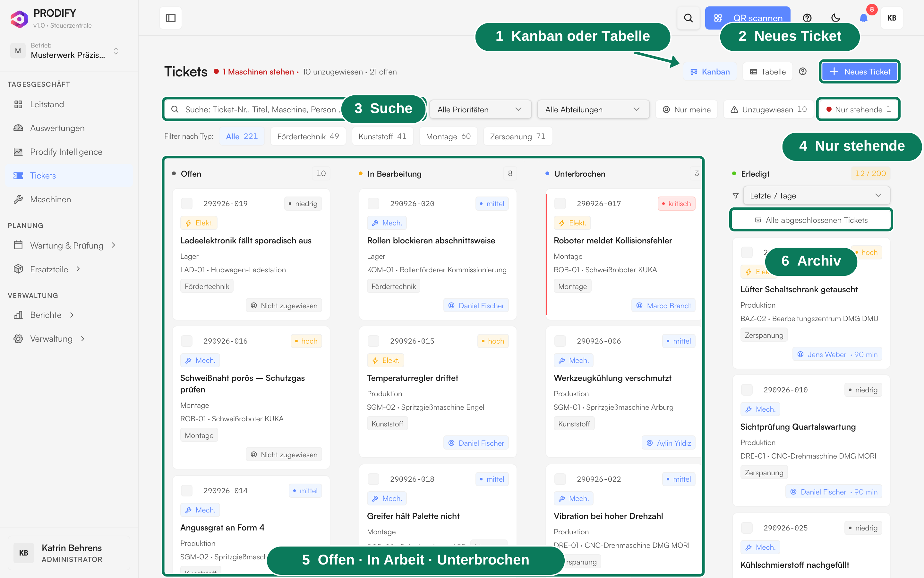Toggle Nur meine filter
The width and height of the screenshot is (924, 578).
(687, 110)
